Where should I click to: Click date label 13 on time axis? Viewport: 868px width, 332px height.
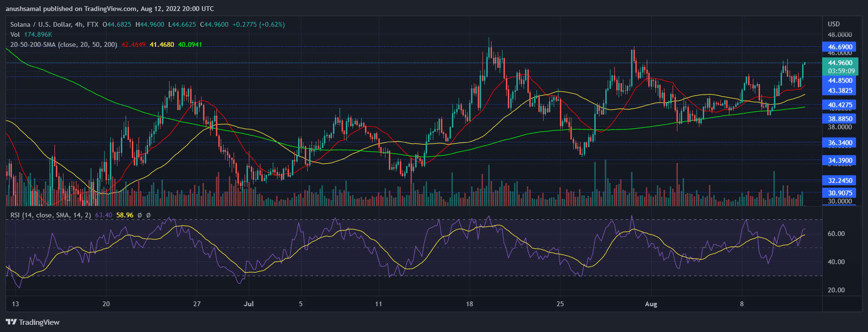[x=16, y=304]
